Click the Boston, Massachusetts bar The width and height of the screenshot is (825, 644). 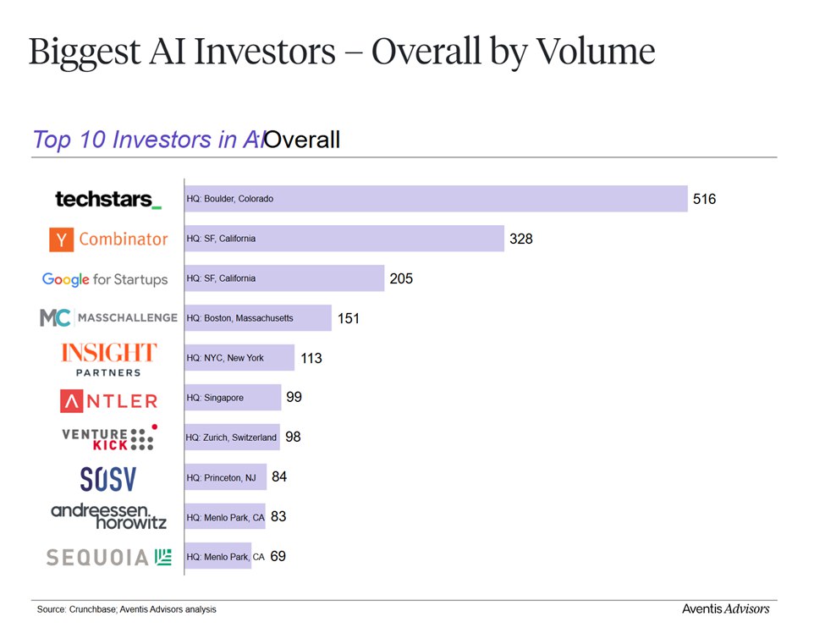[258, 318]
